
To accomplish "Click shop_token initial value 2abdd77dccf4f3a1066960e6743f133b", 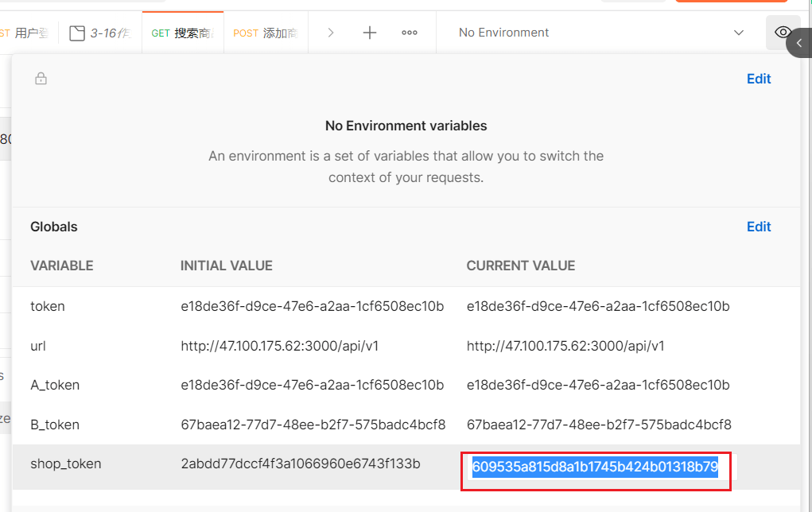I will coord(301,464).
